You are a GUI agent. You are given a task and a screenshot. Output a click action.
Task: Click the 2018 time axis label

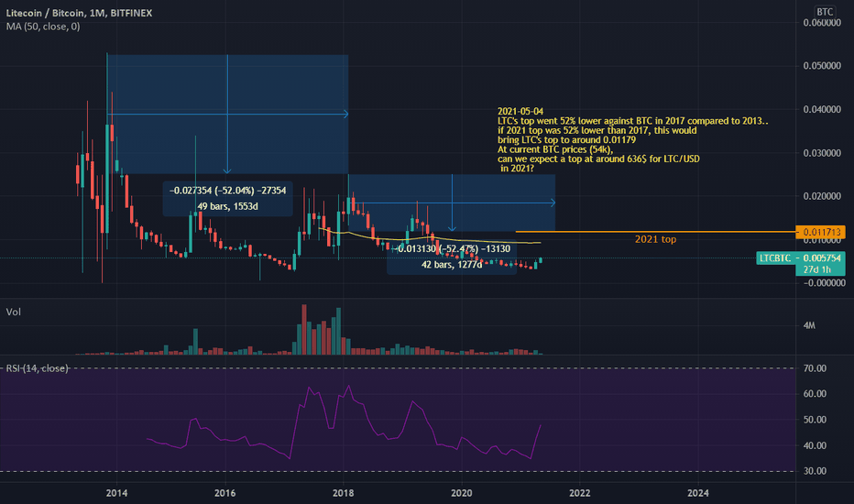tap(343, 493)
